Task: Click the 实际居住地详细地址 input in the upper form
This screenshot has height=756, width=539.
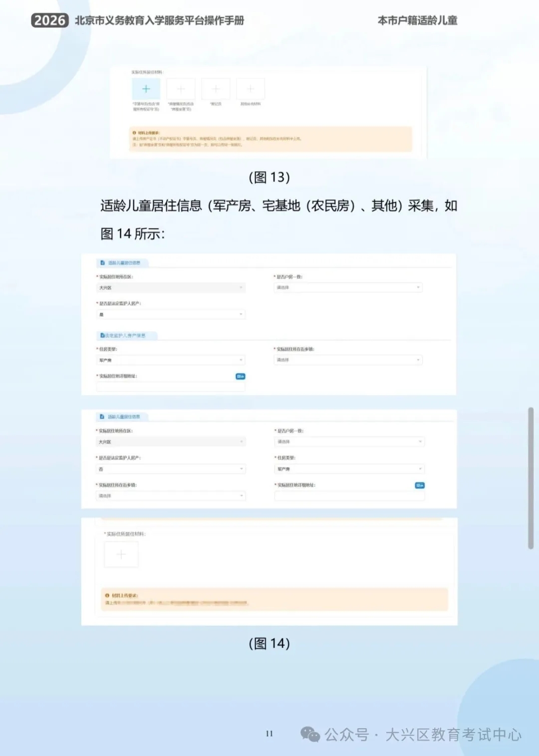Action: point(170,387)
